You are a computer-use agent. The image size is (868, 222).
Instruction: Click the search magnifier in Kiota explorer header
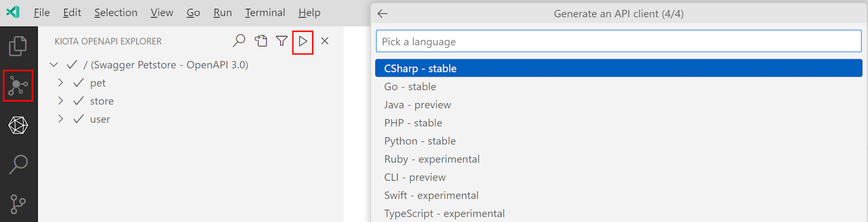[239, 41]
